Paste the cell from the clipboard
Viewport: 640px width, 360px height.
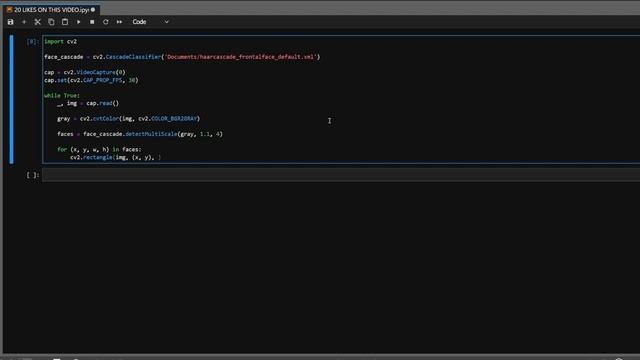pos(65,22)
